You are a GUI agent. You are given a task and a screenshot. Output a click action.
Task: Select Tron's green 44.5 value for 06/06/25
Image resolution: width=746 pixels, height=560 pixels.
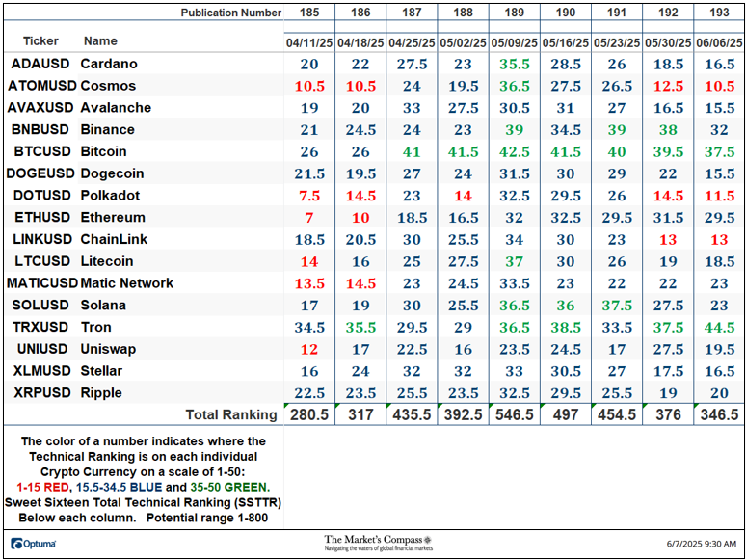pyautogui.click(x=719, y=328)
